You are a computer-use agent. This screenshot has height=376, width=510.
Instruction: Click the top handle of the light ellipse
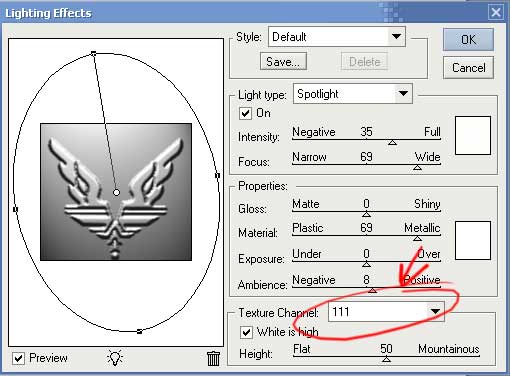tap(94, 53)
